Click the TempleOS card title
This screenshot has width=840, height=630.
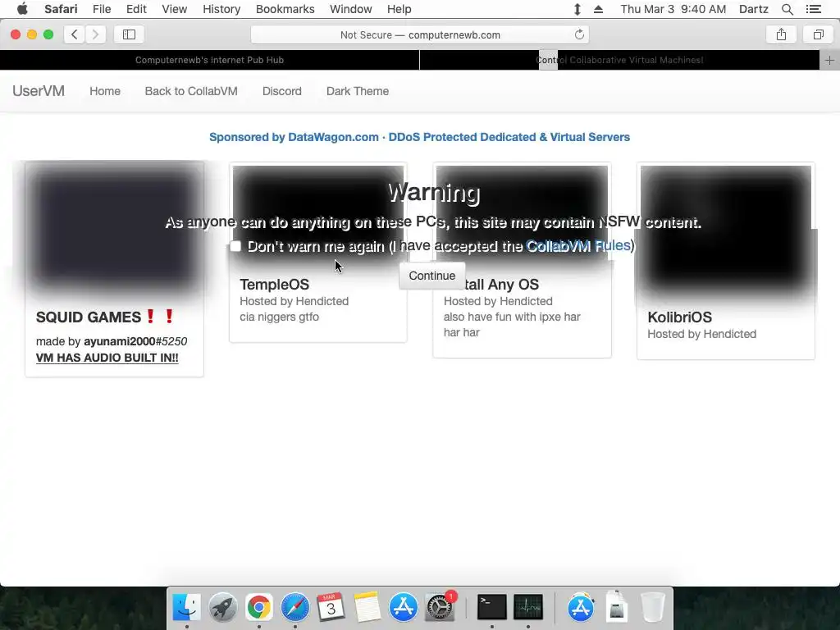pyautogui.click(x=274, y=285)
